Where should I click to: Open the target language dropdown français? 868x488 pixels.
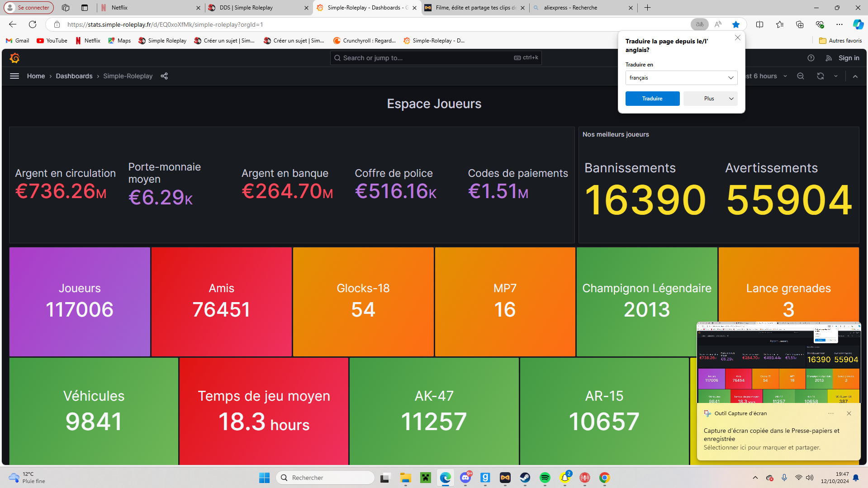(681, 78)
